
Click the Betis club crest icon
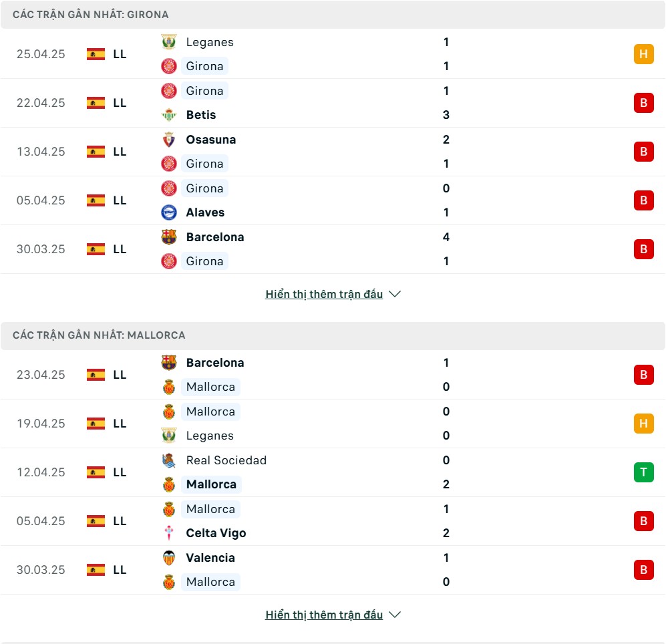coord(168,115)
